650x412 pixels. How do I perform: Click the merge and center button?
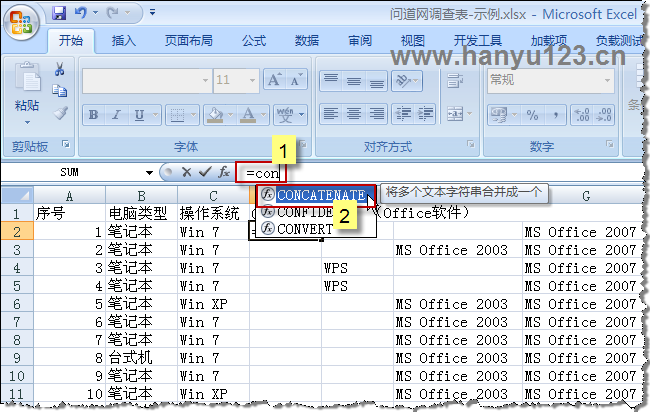pos(455,114)
